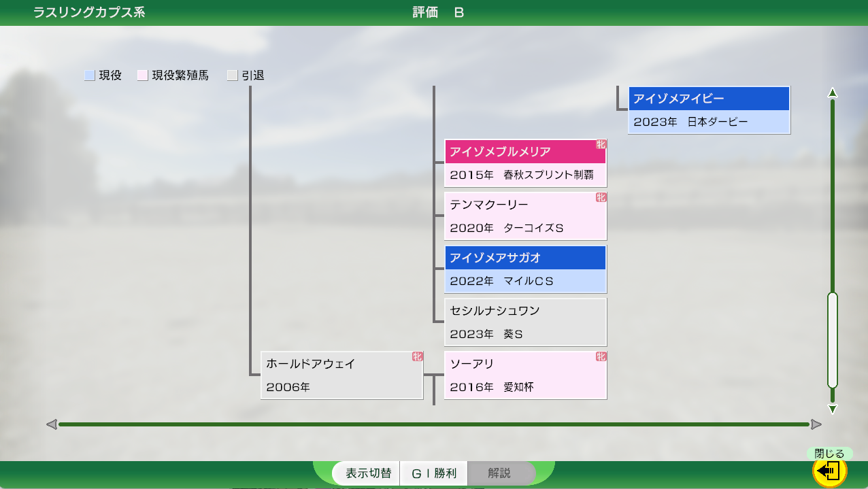Click filly icon on ソーアリ card
The width and height of the screenshot is (868, 489).
(x=601, y=357)
